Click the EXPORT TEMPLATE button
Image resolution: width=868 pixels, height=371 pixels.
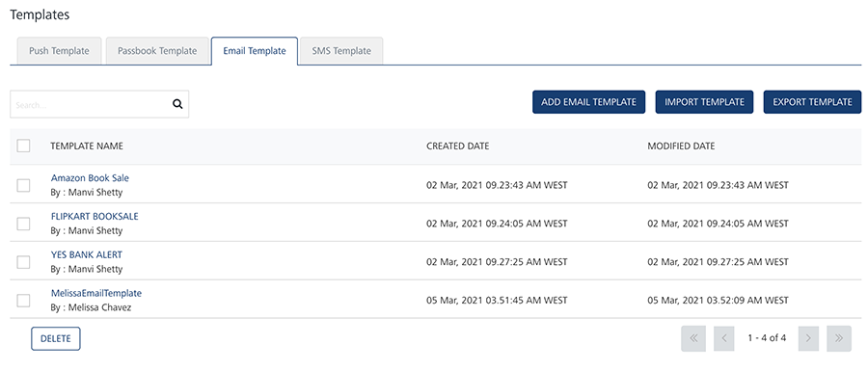click(812, 102)
